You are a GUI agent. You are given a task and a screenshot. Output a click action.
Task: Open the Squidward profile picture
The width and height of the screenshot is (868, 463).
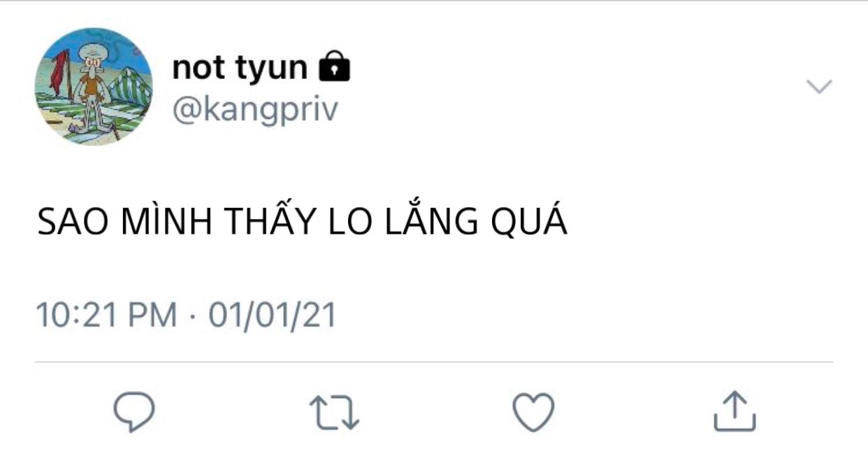tap(94, 86)
